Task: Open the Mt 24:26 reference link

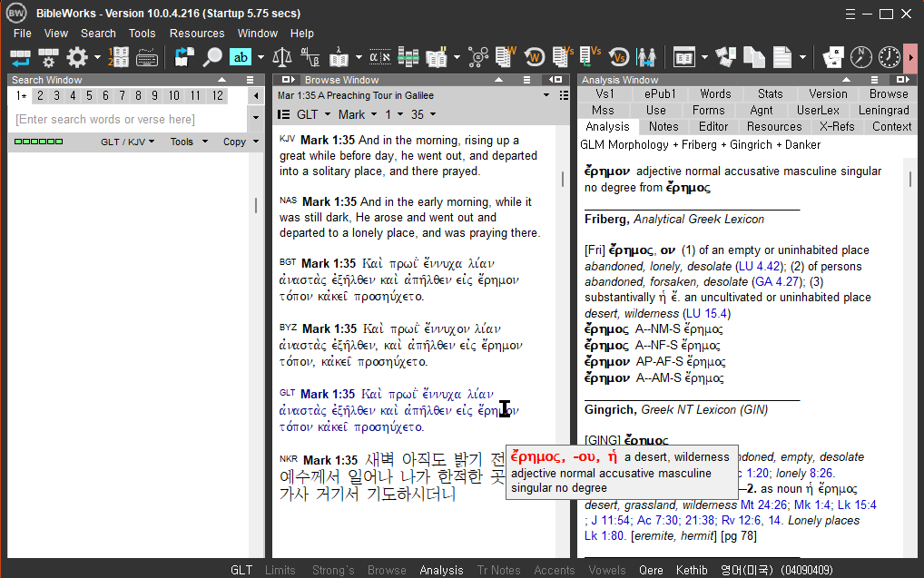Action: [763, 505]
